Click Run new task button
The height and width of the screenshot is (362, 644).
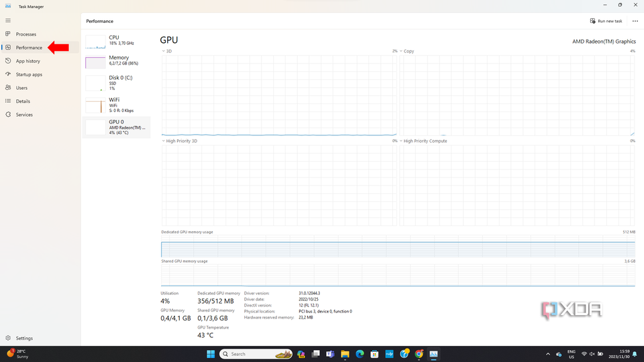coord(606,21)
